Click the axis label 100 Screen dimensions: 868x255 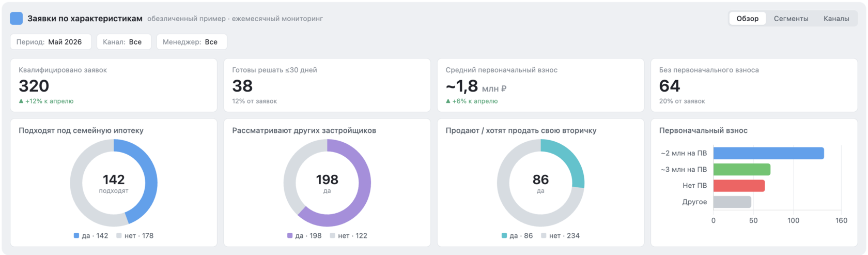pyautogui.click(x=793, y=220)
